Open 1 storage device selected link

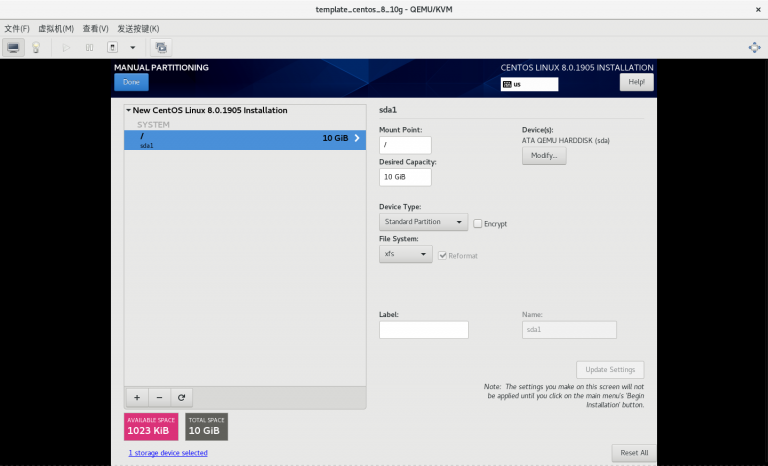point(168,453)
